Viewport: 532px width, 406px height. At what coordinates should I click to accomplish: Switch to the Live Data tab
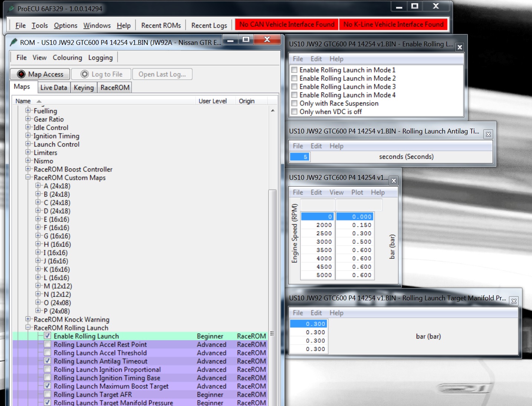pos(54,88)
